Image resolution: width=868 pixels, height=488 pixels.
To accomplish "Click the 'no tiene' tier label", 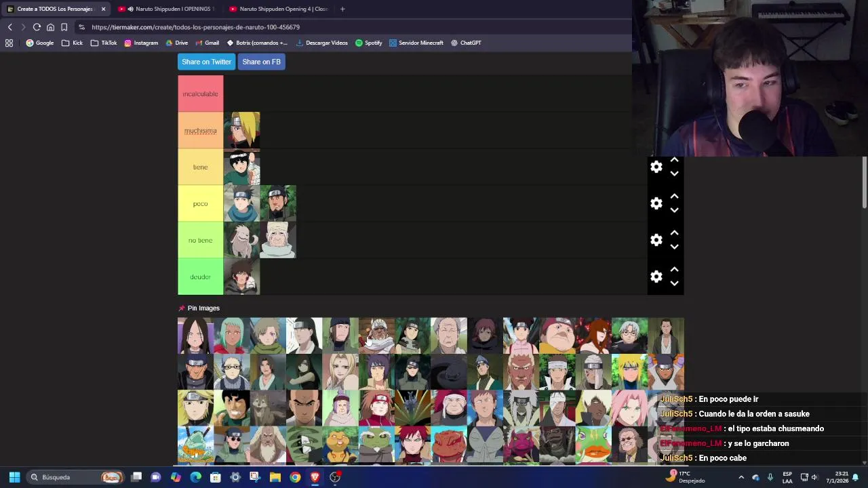I will tap(200, 240).
